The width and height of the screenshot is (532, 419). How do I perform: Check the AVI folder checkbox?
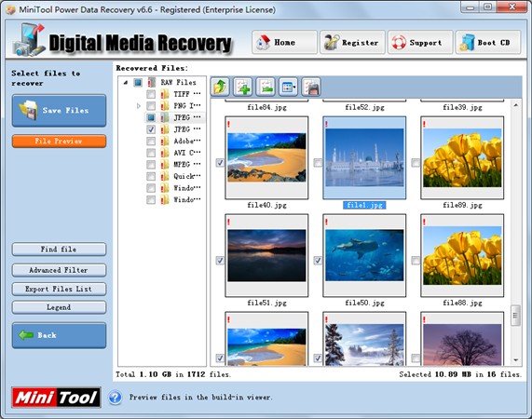(x=151, y=153)
